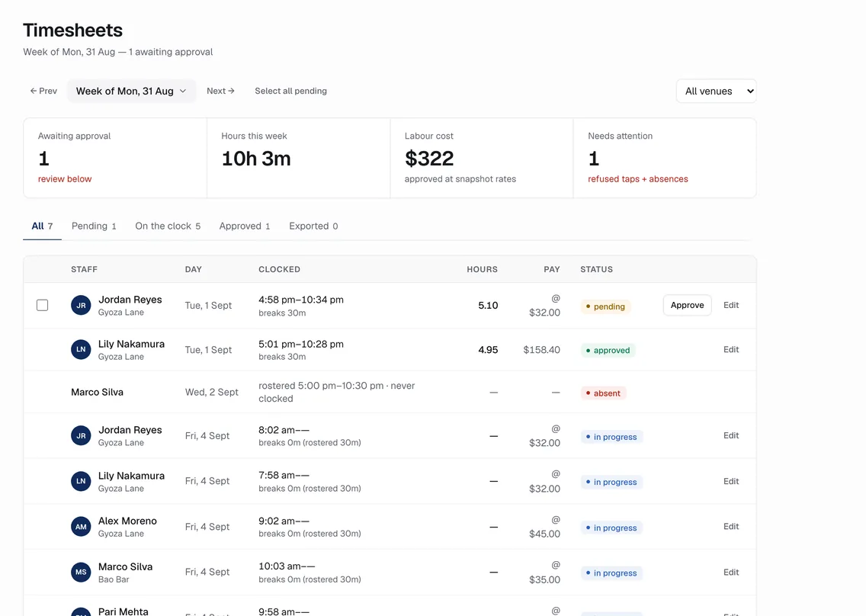866x616 pixels.
Task: Click the STAFF column header
Action: [84, 269]
